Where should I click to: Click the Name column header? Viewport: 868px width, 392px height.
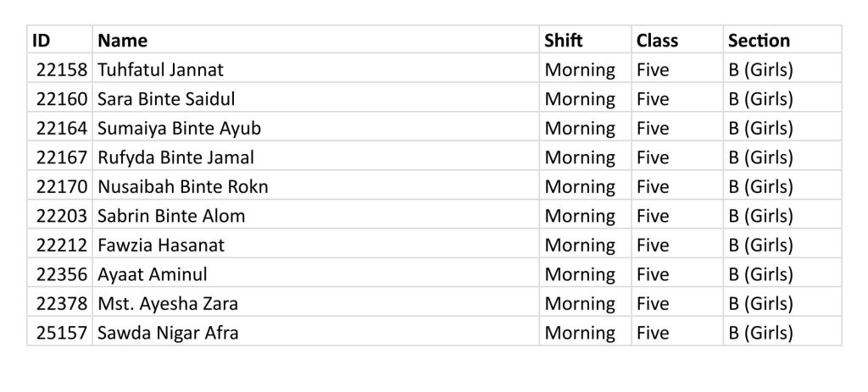click(x=122, y=41)
